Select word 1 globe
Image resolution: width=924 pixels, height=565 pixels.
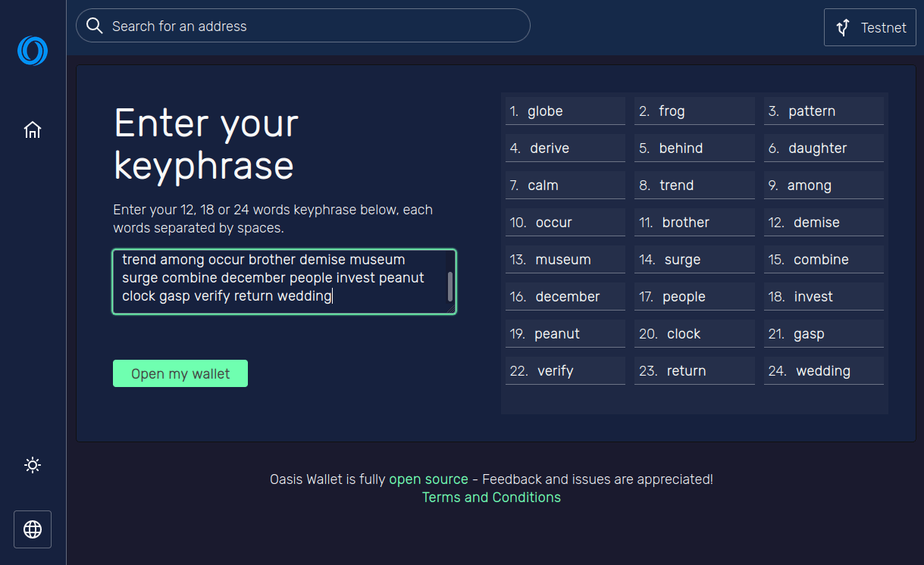tap(565, 111)
